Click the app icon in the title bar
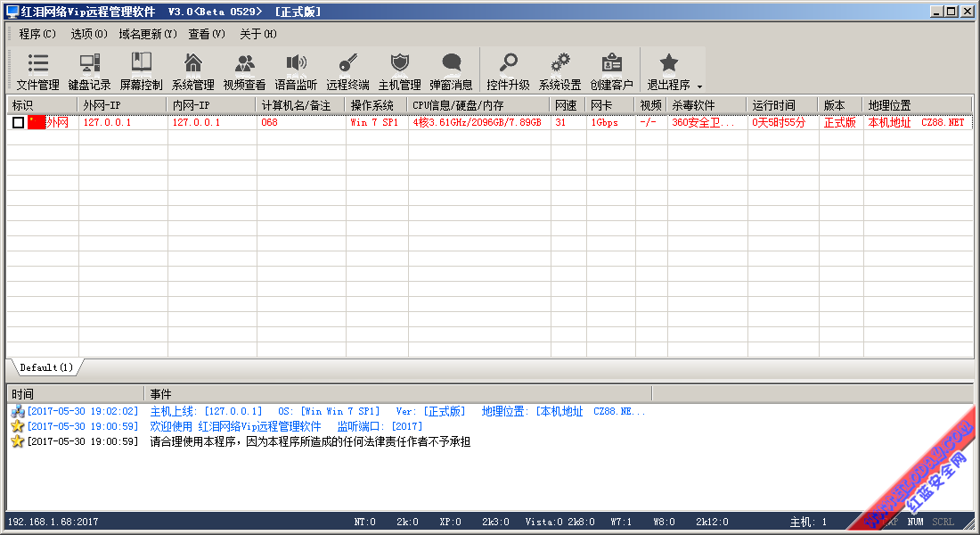980x535 pixels. tap(12, 12)
